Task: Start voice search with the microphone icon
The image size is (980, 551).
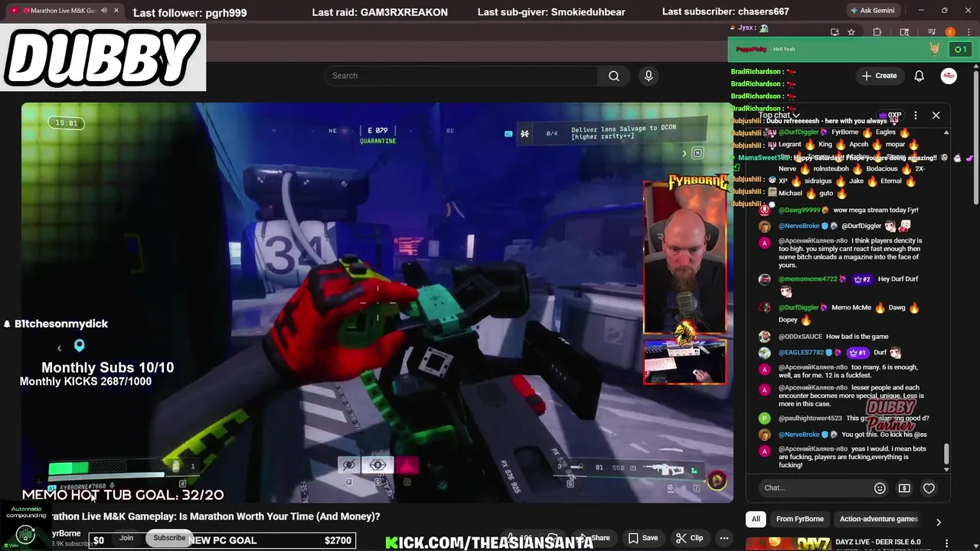Action: click(648, 76)
